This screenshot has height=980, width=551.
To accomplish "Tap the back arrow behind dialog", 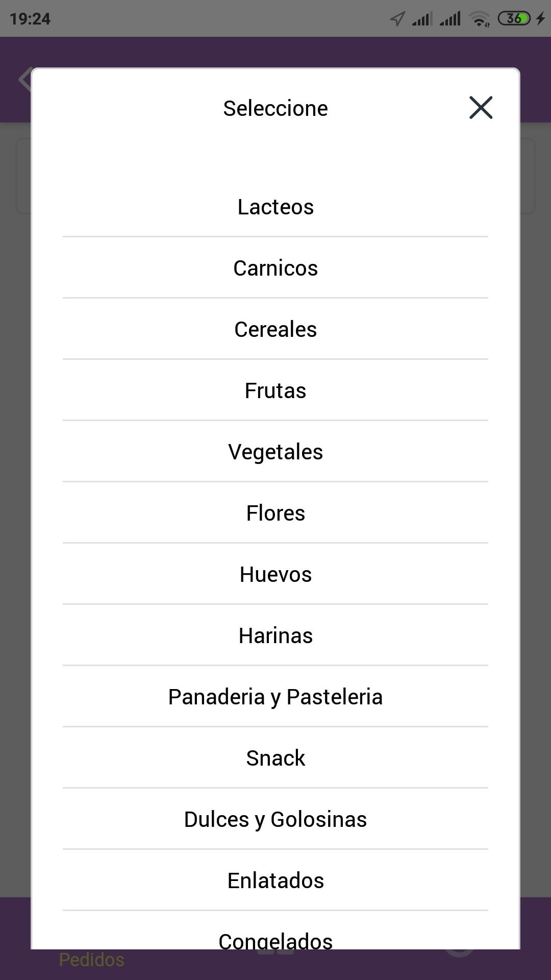I will [23, 79].
